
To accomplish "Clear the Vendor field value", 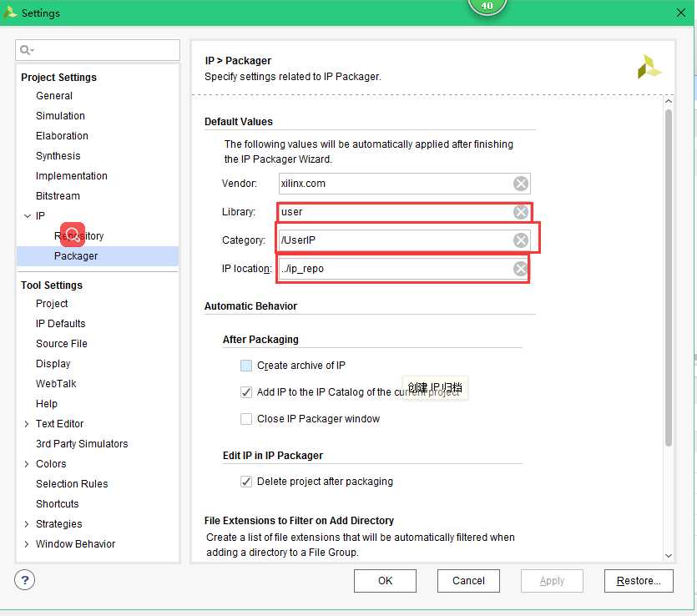I will pos(521,184).
